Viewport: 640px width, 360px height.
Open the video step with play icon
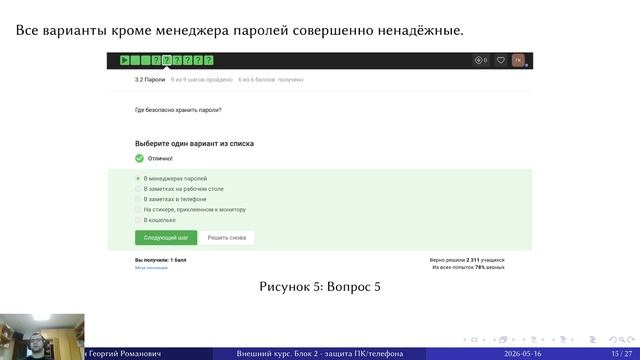(x=124, y=60)
